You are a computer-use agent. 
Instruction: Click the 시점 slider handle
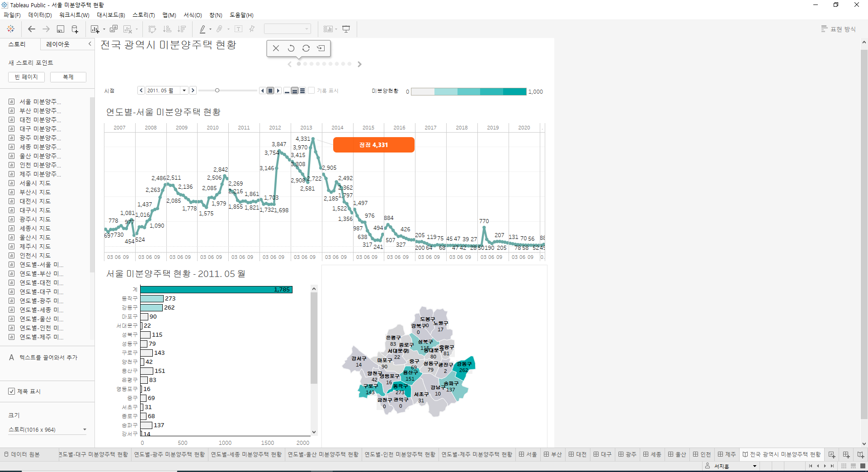(x=217, y=91)
